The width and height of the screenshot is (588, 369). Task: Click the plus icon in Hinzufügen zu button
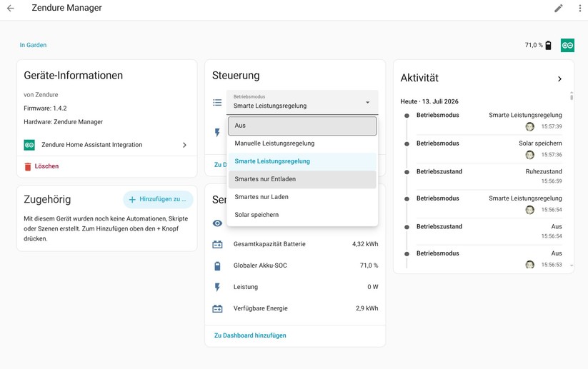132,200
